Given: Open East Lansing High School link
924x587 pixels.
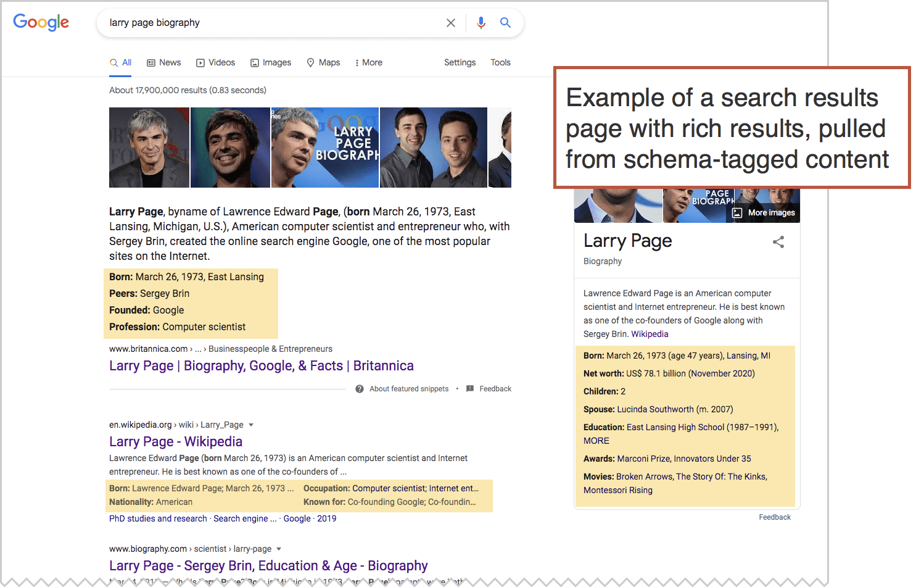Looking at the screenshot, I should (x=675, y=427).
